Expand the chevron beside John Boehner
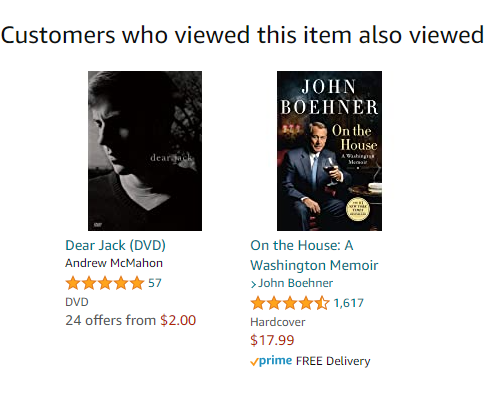This screenshot has width=486, height=396. click(253, 284)
